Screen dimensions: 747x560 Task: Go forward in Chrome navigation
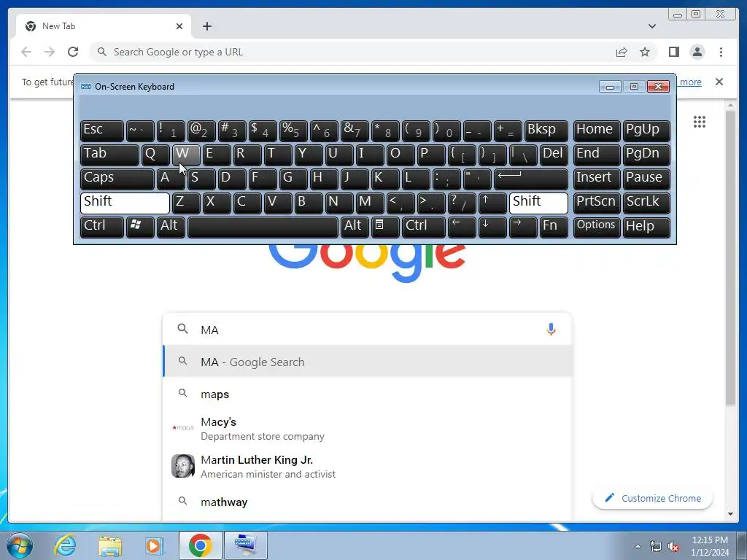50,52
